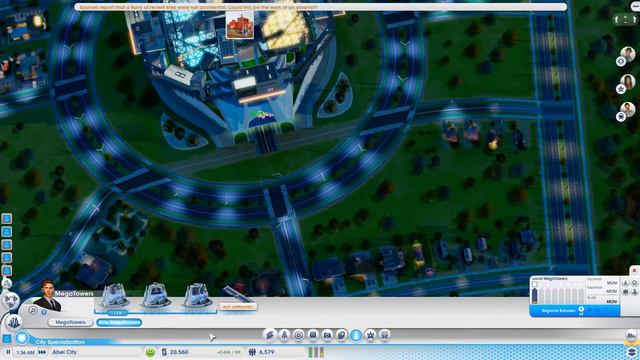This screenshot has width=640, height=360.
Task: Open the screen-shaped menu button
Action: point(313,335)
